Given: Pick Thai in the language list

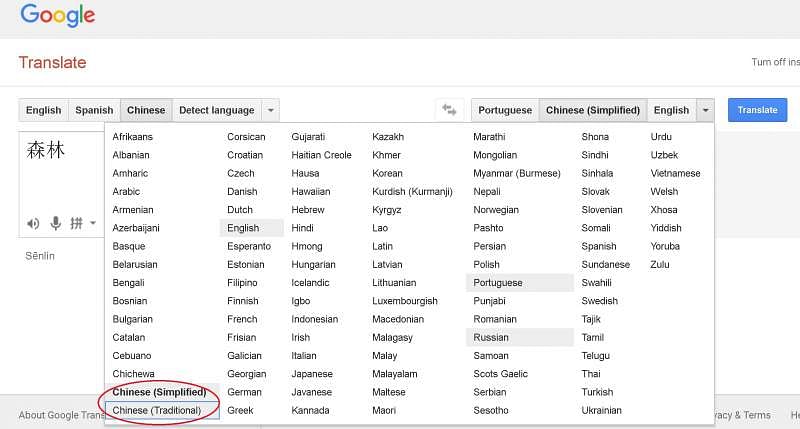Looking at the screenshot, I should click(x=591, y=374).
